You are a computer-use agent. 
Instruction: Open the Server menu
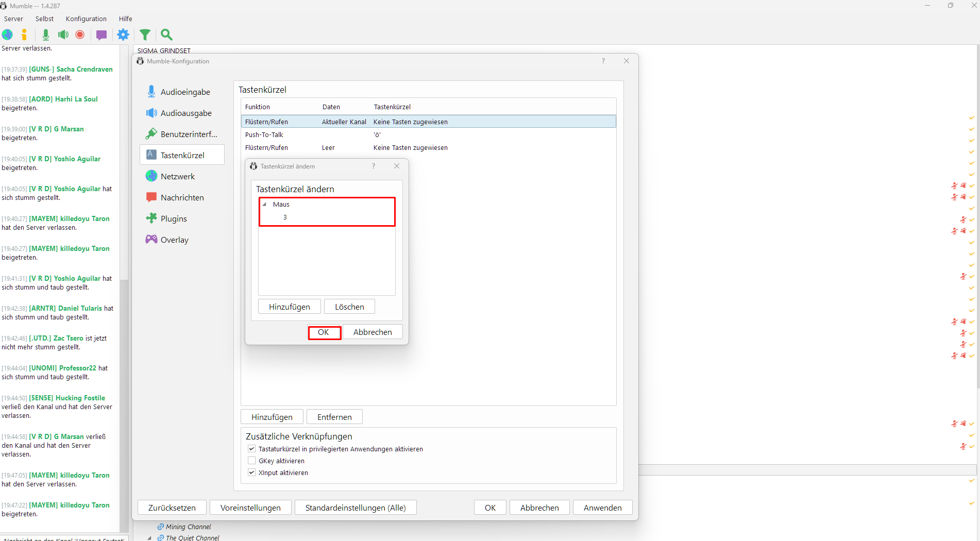coord(13,19)
